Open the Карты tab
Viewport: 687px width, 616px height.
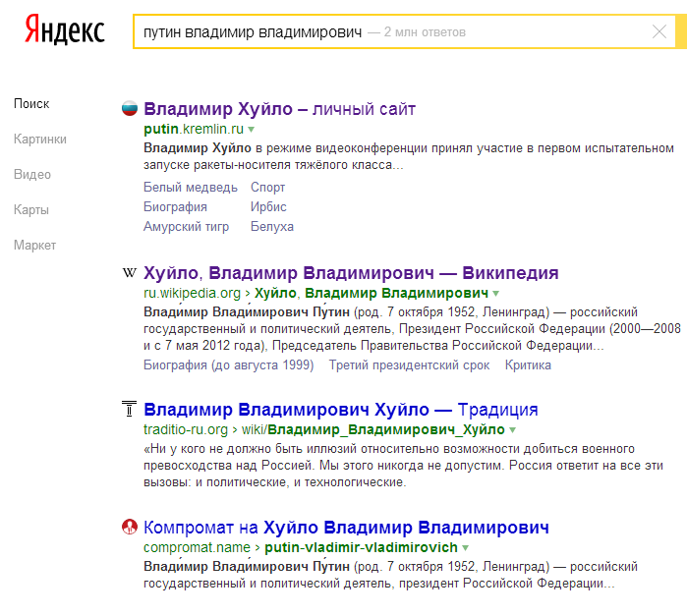[x=31, y=210]
